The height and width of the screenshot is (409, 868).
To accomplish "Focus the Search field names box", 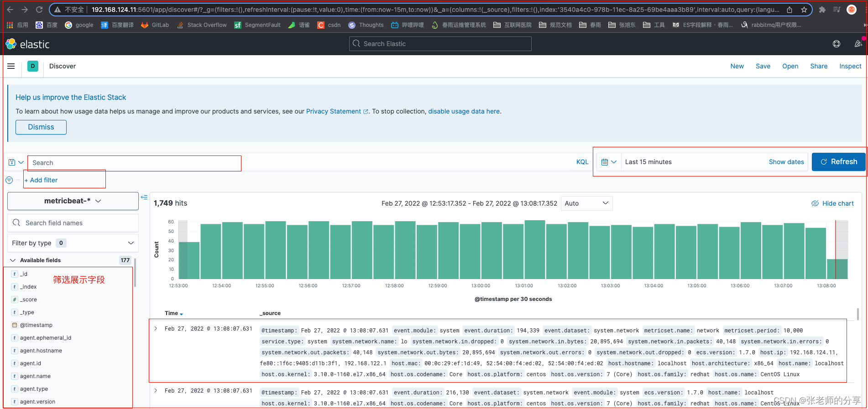I will (x=73, y=223).
